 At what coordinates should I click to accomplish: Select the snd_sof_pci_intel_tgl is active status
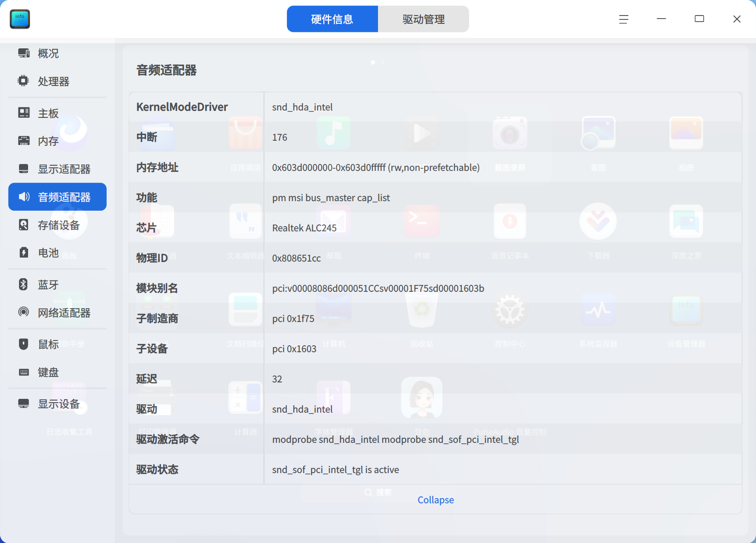(336, 470)
